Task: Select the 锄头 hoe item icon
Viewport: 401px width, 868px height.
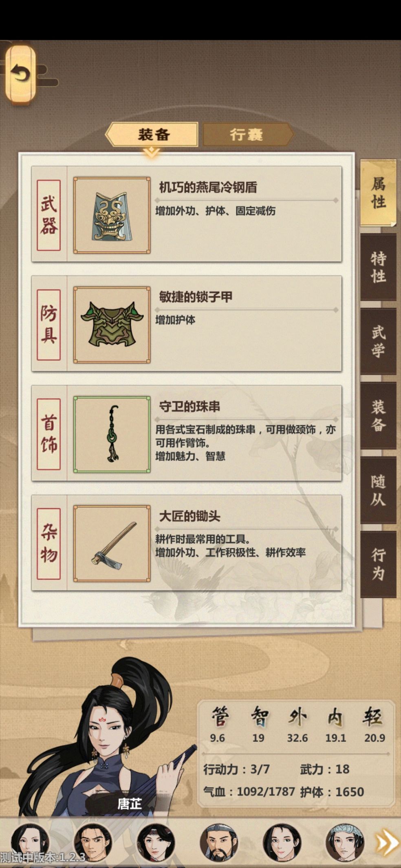Action: [112, 544]
